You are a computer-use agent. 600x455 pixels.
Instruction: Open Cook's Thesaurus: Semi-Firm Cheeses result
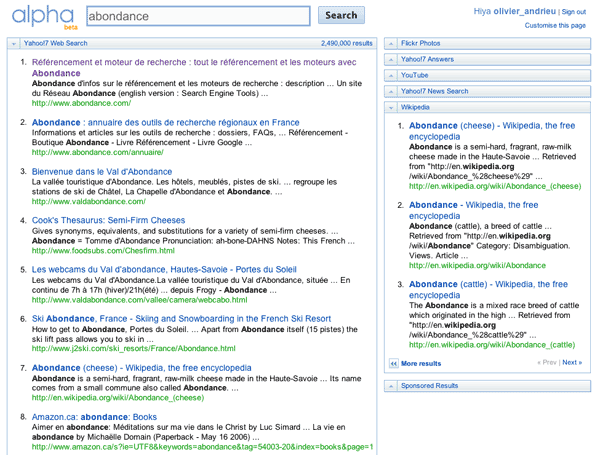pos(108,220)
